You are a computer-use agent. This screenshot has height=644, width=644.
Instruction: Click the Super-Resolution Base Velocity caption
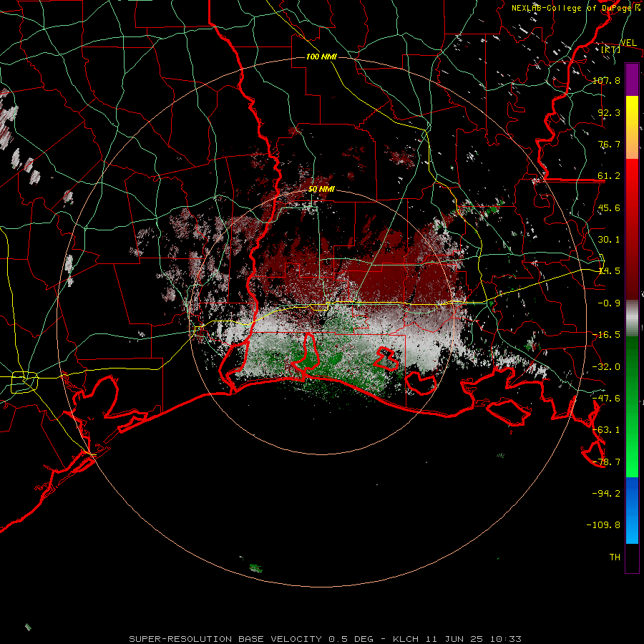point(326,639)
